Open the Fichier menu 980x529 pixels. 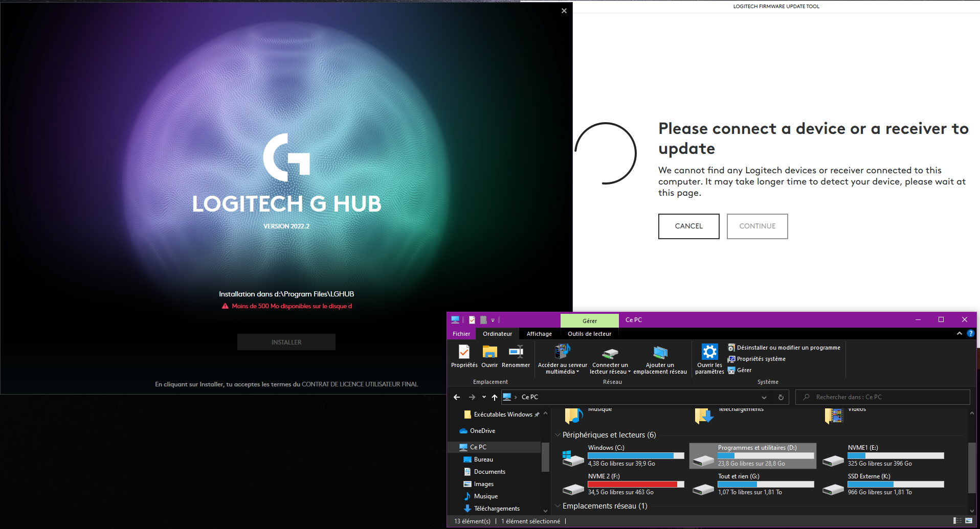[x=461, y=334]
